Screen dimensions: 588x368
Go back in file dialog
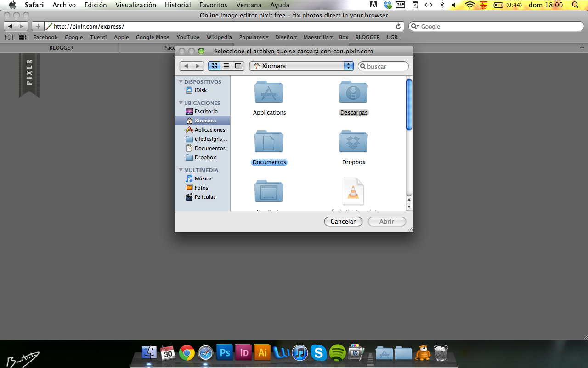186,66
